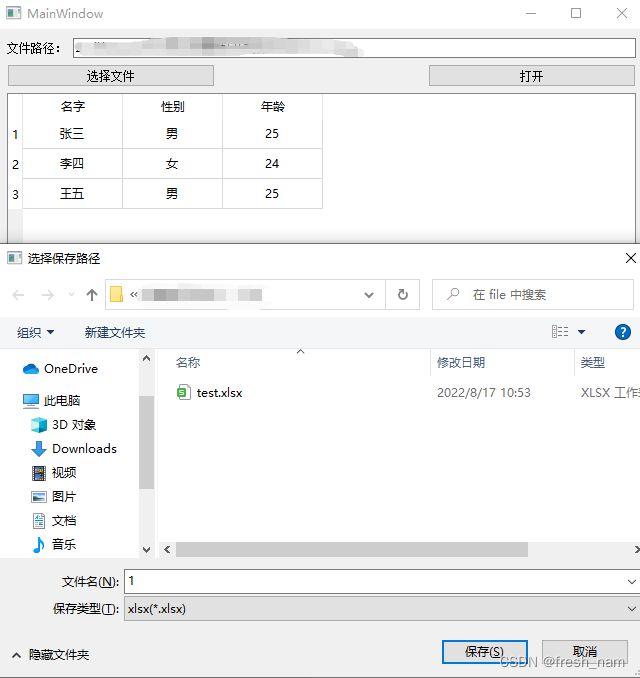Open the 保存类型 xlsx combo box
The width and height of the screenshot is (640, 678).
point(382,609)
